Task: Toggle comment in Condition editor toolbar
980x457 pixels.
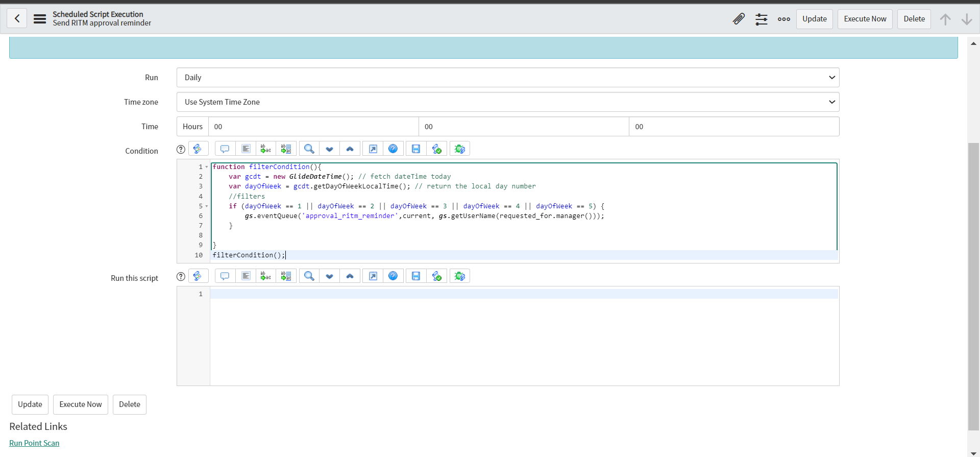Action: coord(225,149)
